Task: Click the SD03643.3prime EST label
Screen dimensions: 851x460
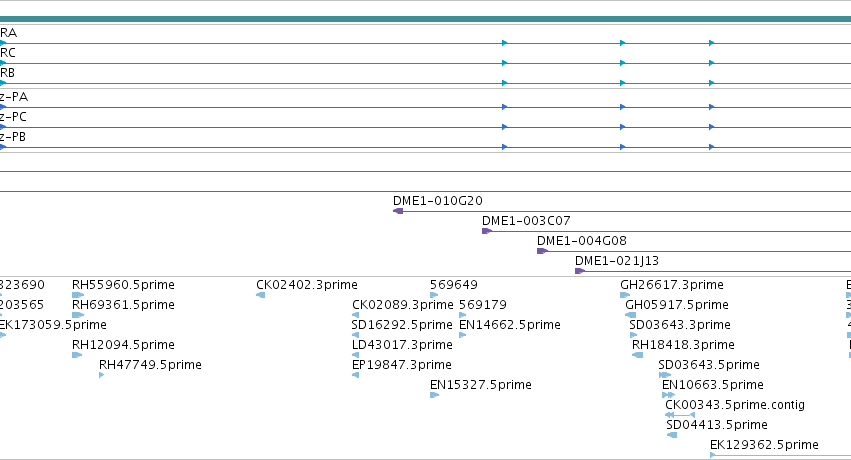Action: 679,325
